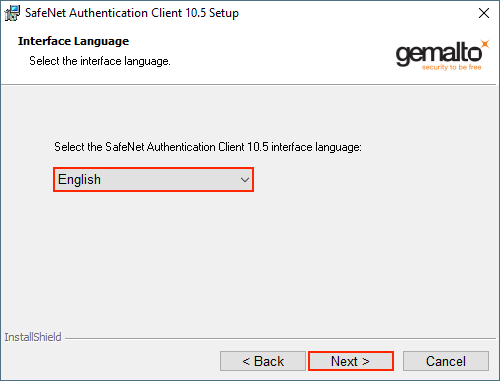This screenshot has width=500, height=381.
Task: Click the installer icon in title bar
Action: pyautogui.click(x=12, y=13)
